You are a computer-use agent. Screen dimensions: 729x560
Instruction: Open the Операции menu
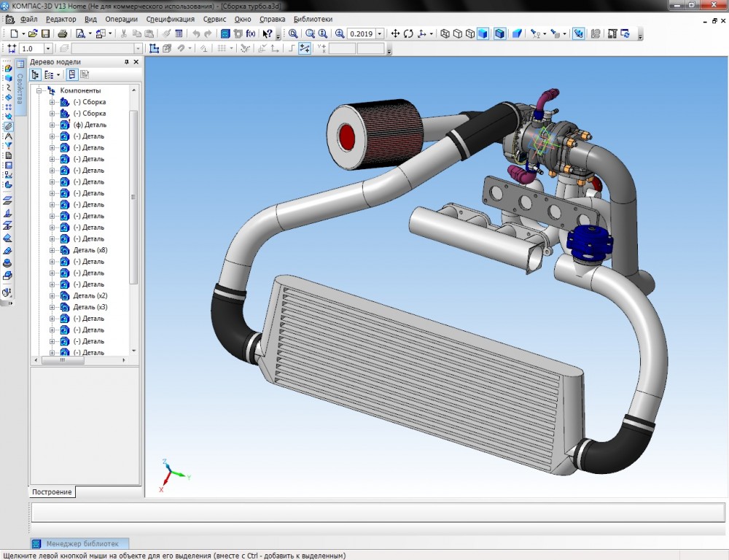[121, 19]
